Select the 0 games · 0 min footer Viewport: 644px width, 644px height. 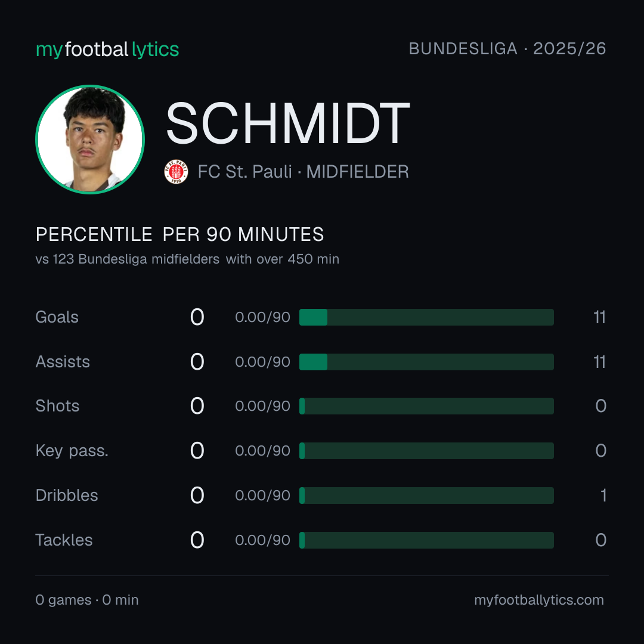[87, 600]
